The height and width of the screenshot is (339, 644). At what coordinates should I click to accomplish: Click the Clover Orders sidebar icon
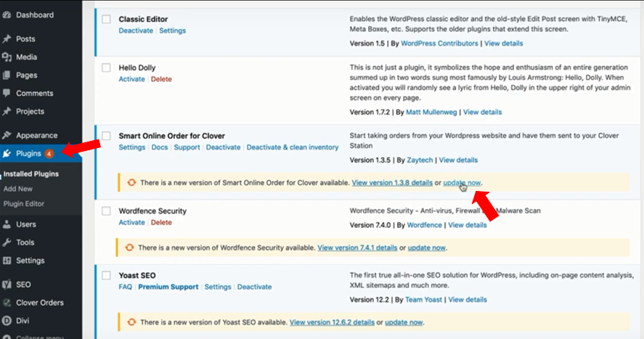7,303
